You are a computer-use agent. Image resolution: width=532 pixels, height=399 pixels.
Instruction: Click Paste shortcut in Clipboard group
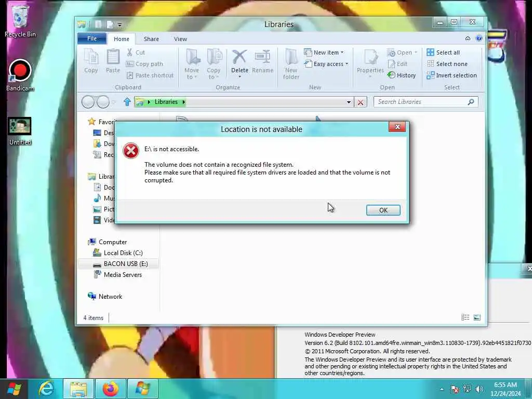(x=150, y=75)
